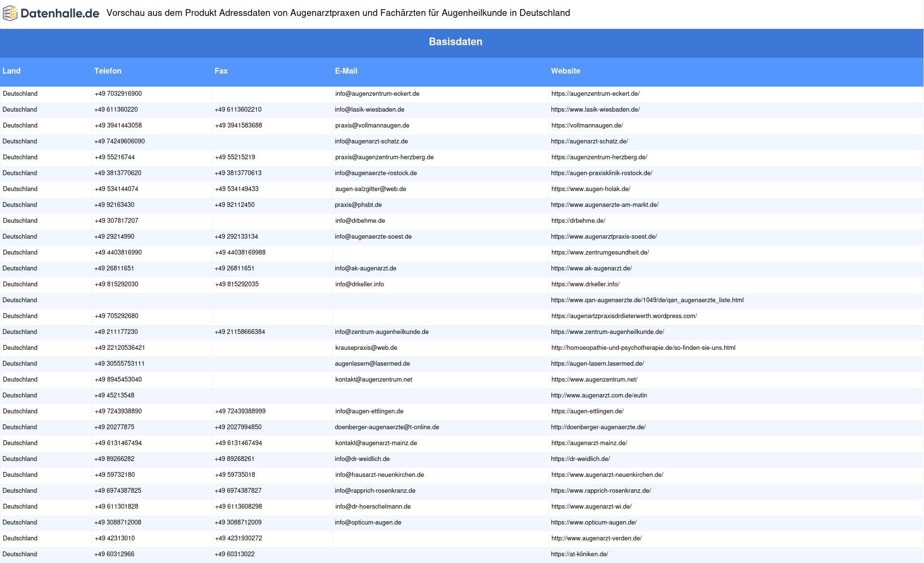Click email info@hausarzt-neuenkirchen.de

tap(380, 475)
